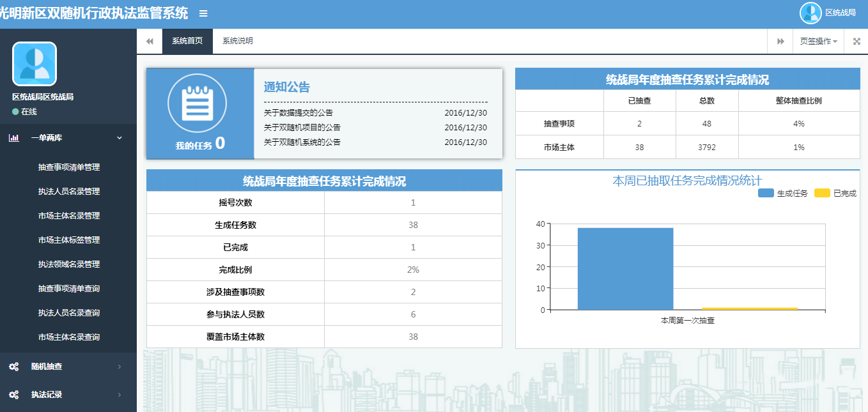This screenshot has width=868, height=412.
Task: Open the 关于数据提交的公告 notice
Action: pyautogui.click(x=298, y=112)
